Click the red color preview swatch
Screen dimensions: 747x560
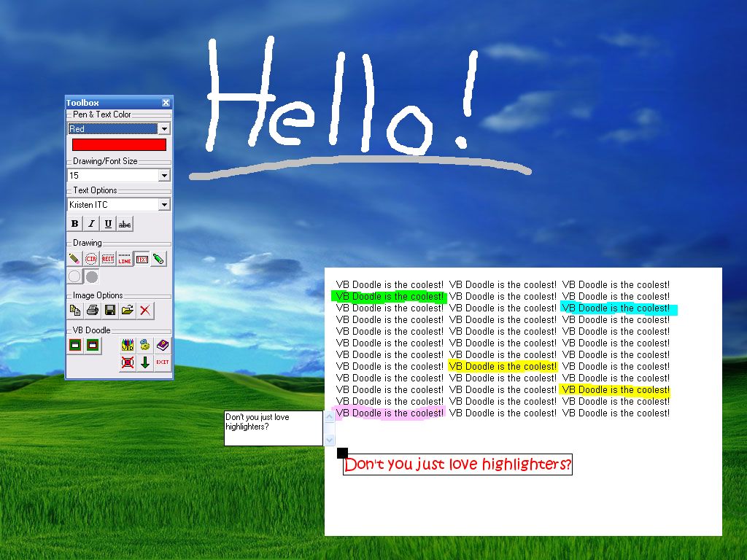pyautogui.click(x=119, y=145)
